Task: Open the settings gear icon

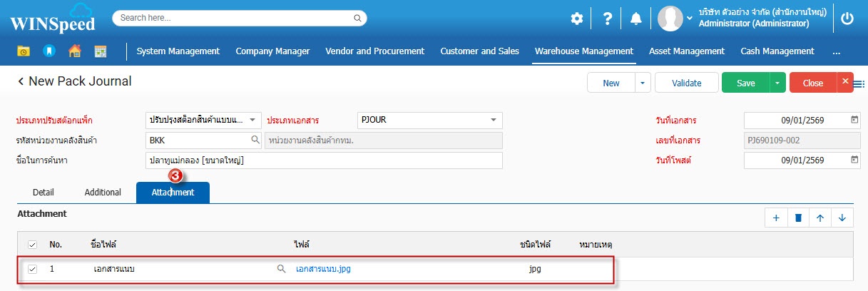Action: coord(576,19)
